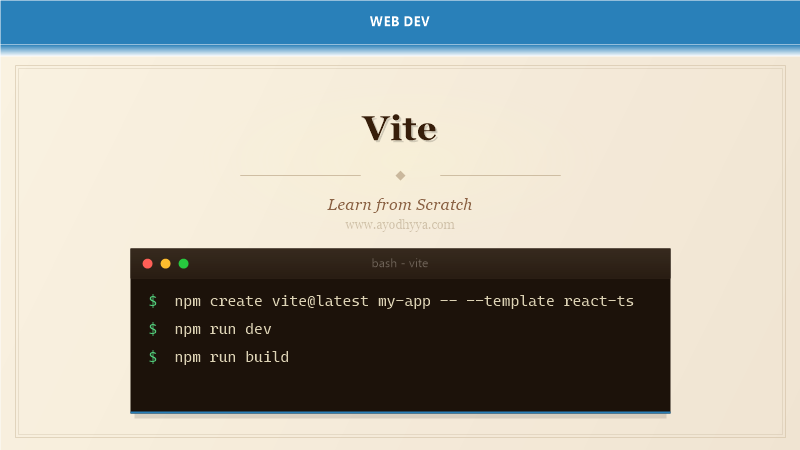Click the npm create vite@latest command line

tap(404, 301)
